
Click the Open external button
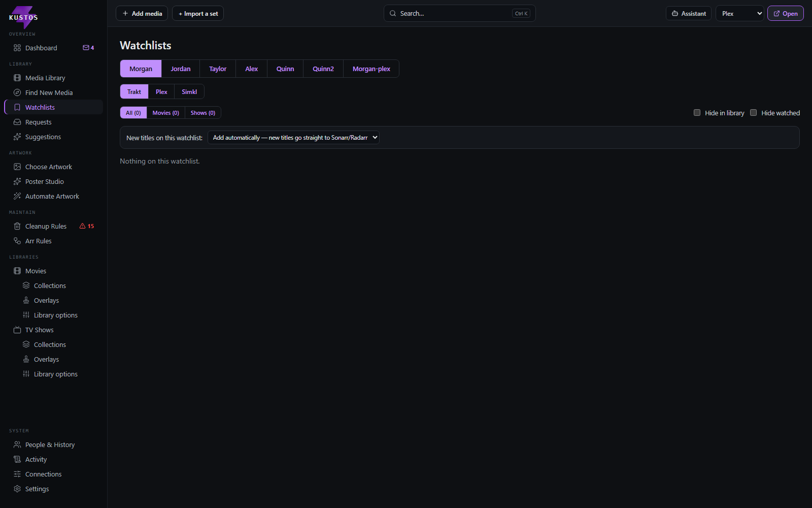pyautogui.click(x=786, y=14)
